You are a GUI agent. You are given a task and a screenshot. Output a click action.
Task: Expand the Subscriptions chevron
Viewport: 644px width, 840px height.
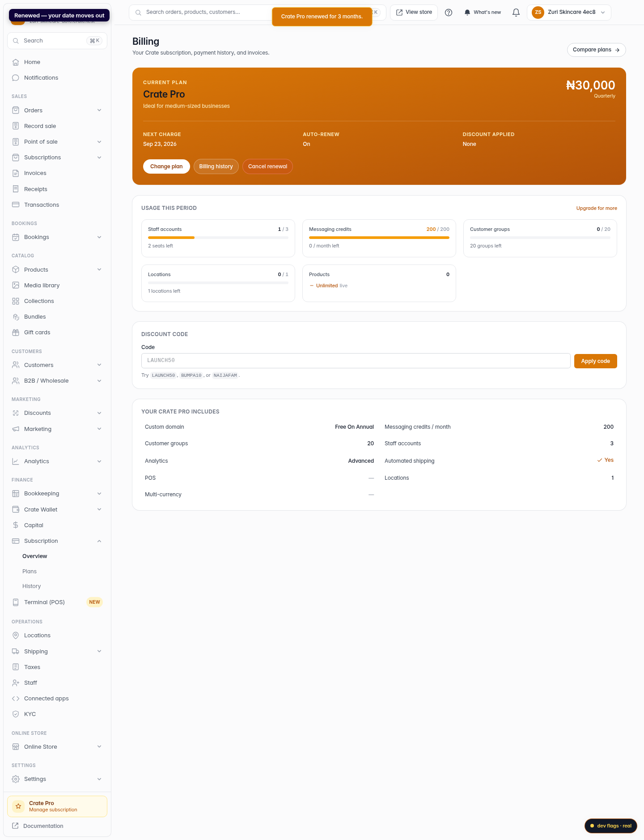(x=99, y=158)
